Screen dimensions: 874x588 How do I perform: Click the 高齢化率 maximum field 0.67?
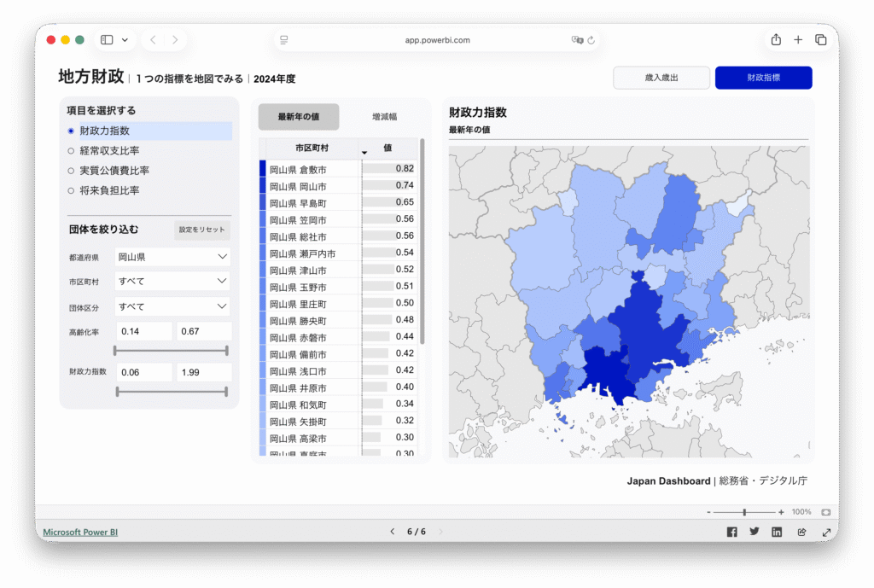coord(203,332)
